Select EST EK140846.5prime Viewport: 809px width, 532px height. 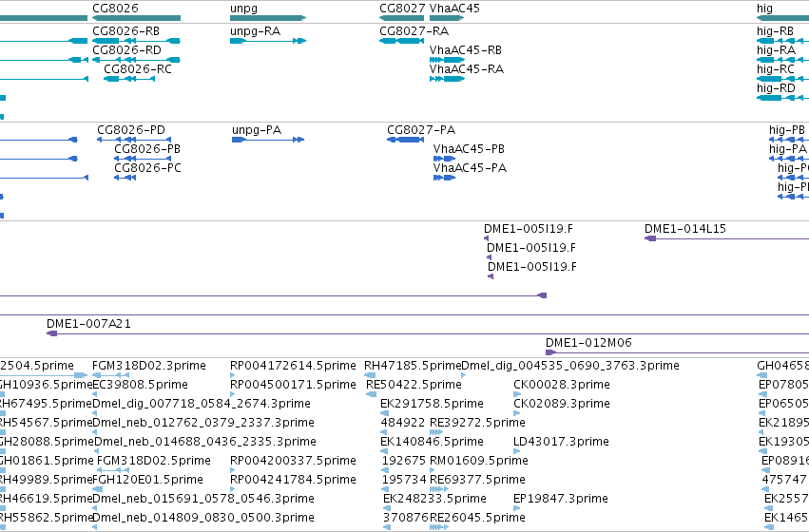click(x=432, y=443)
